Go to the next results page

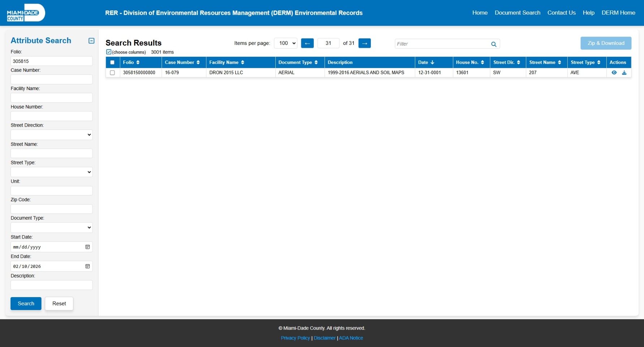(x=364, y=43)
